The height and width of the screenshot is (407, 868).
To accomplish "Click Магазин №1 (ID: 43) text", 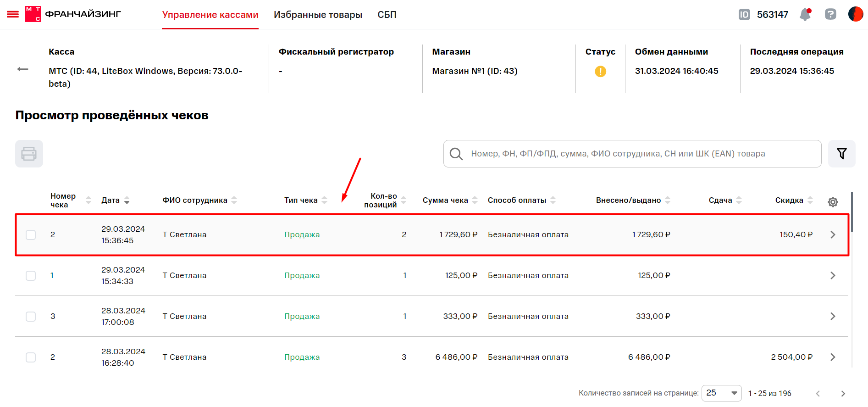I will pyautogui.click(x=475, y=71).
